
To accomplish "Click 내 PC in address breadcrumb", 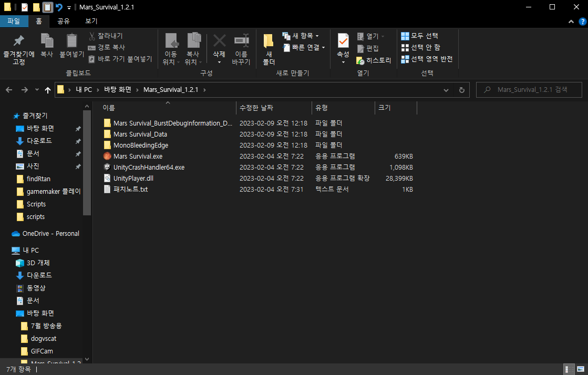I will click(x=84, y=90).
